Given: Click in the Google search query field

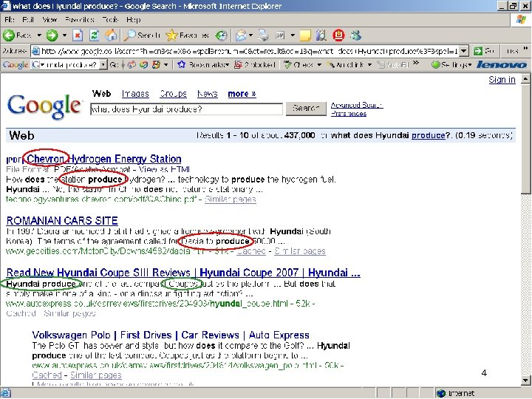Looking at the screenshot, I should tap(186, 109).
